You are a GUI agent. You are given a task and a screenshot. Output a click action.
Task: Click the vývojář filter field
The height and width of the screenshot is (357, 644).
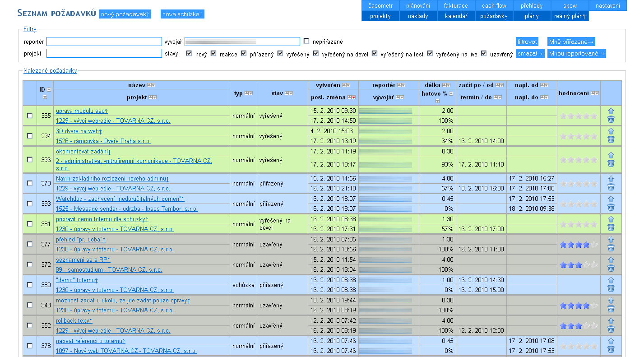[242, 42]
